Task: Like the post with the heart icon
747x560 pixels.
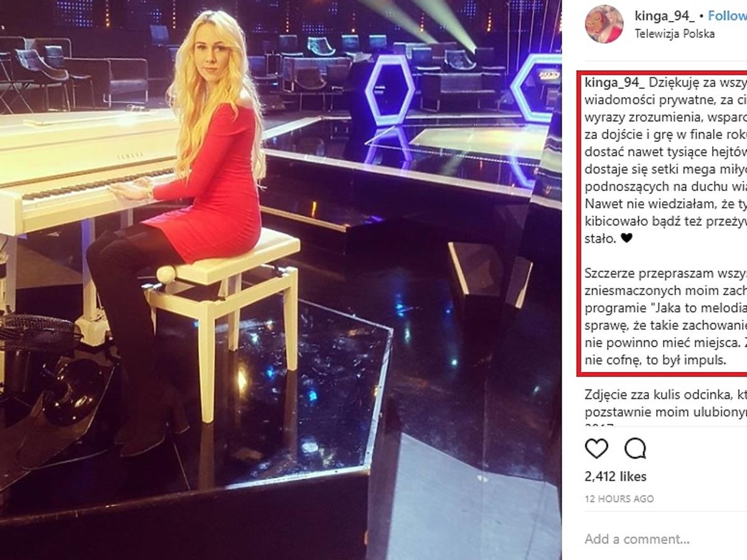Action: click(597, 448)
